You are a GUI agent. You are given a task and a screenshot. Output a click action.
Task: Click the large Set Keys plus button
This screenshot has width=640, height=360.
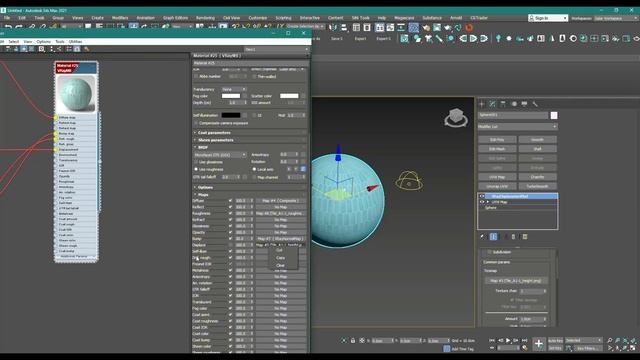pyautogui.click(x=538, y=344)
